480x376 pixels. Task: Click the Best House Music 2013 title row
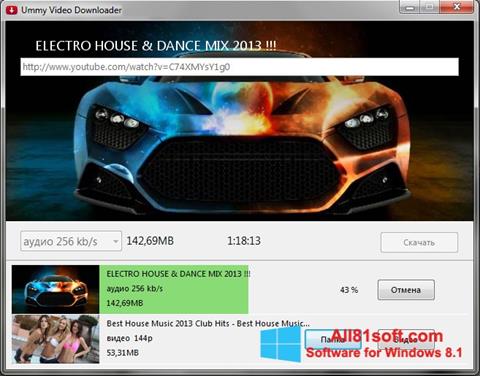click(x=208, y=323)
